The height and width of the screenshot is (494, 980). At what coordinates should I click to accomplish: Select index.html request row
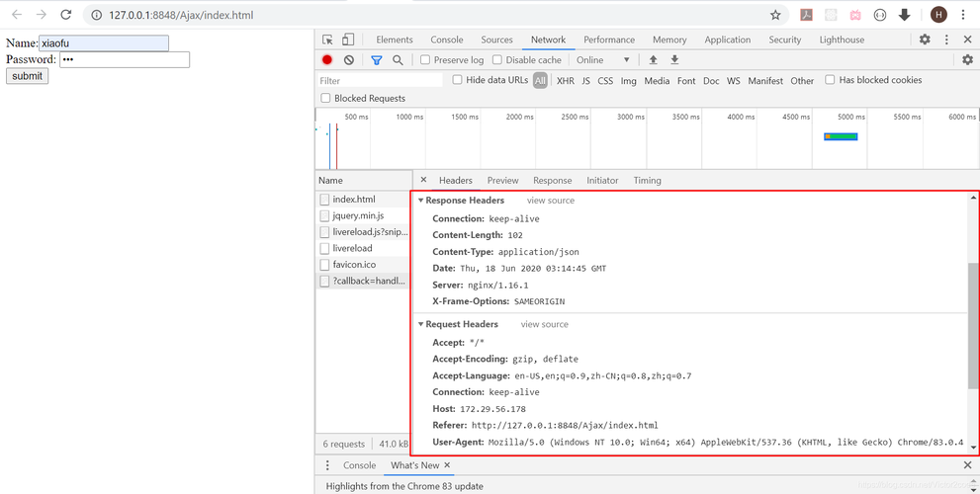pyautogui.click(x=364, y=200)
